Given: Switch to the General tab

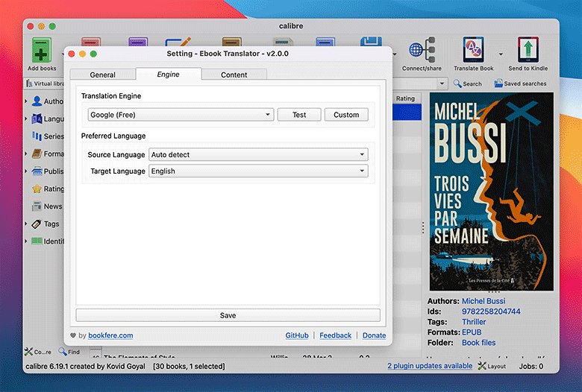Looking at the screenshot, I should 103,75.
